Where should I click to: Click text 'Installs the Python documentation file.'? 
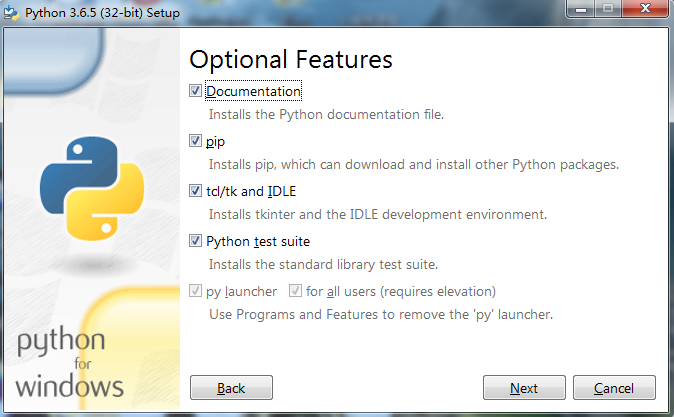point(326,115)
